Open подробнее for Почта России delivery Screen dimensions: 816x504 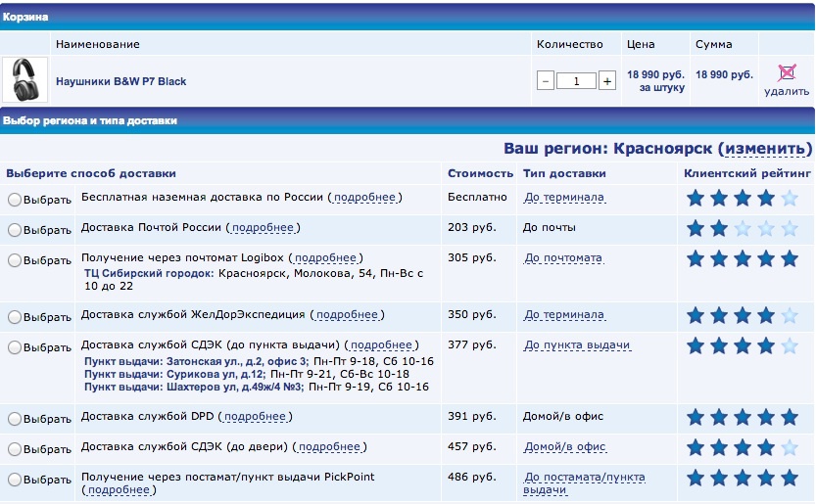pos(263,227)
